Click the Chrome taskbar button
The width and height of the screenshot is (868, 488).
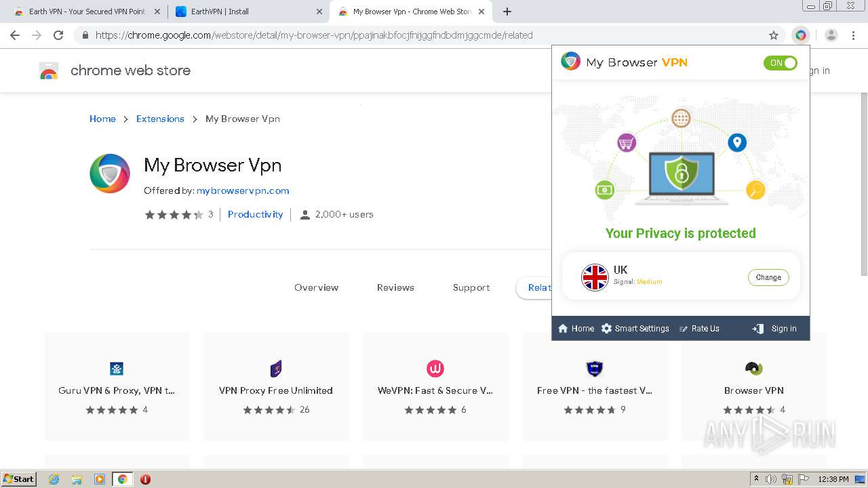[x=122, y=479]
